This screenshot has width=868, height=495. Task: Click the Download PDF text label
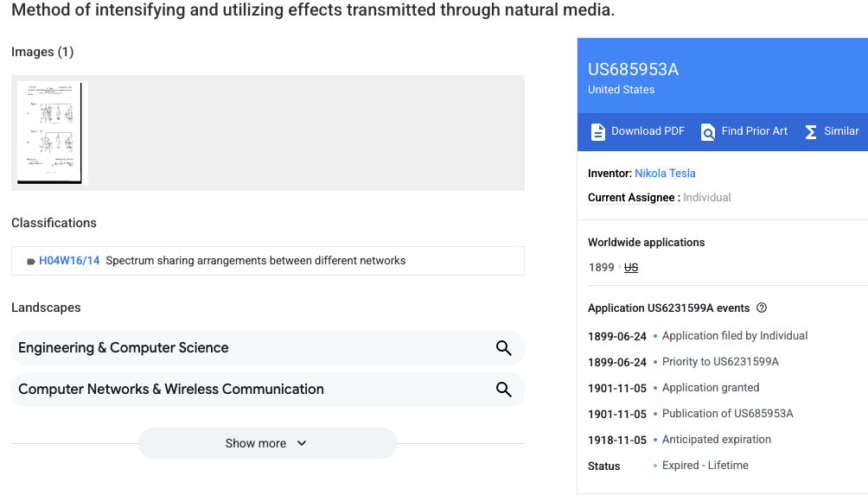click(648, 131)
